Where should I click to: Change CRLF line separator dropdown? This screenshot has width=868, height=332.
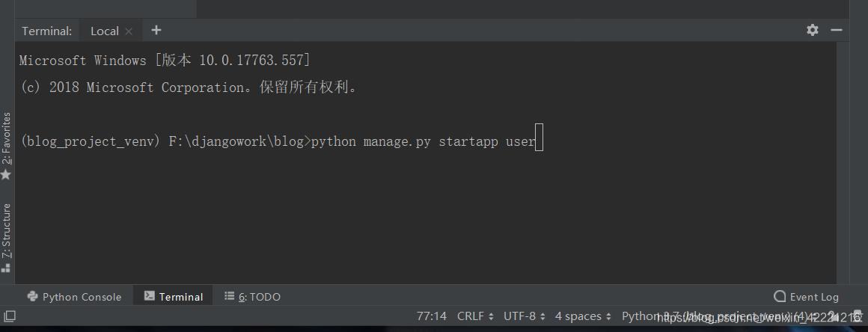pyautogui.click(x=475, y=316)
